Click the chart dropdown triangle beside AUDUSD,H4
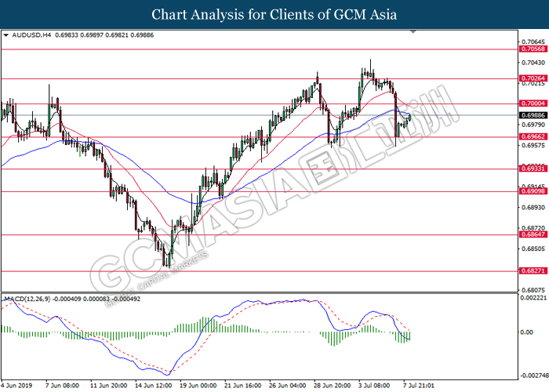This screenshot has height=392, width=549. point(5,35)
